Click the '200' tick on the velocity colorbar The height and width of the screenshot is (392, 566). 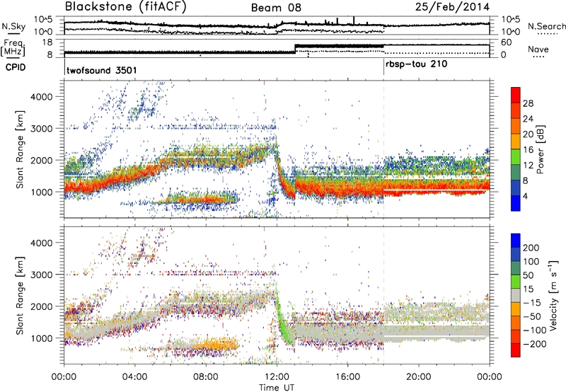tap(531, 248)
